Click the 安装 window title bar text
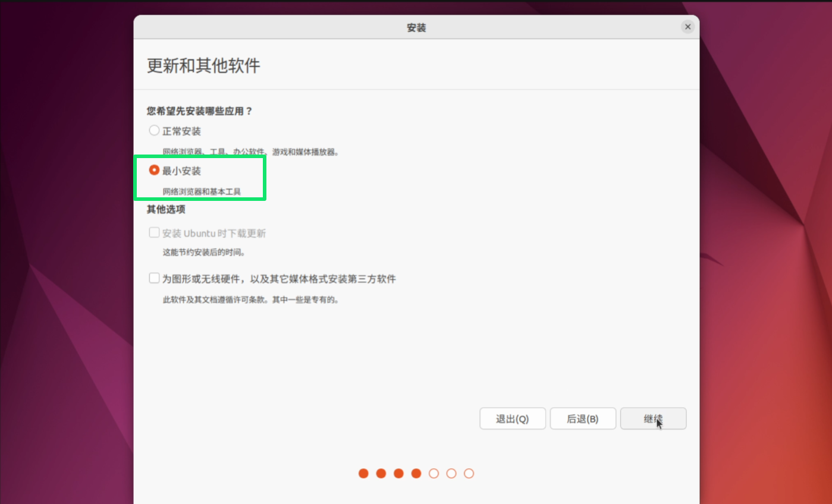The image size is (832, 504). tap(416, 28)
